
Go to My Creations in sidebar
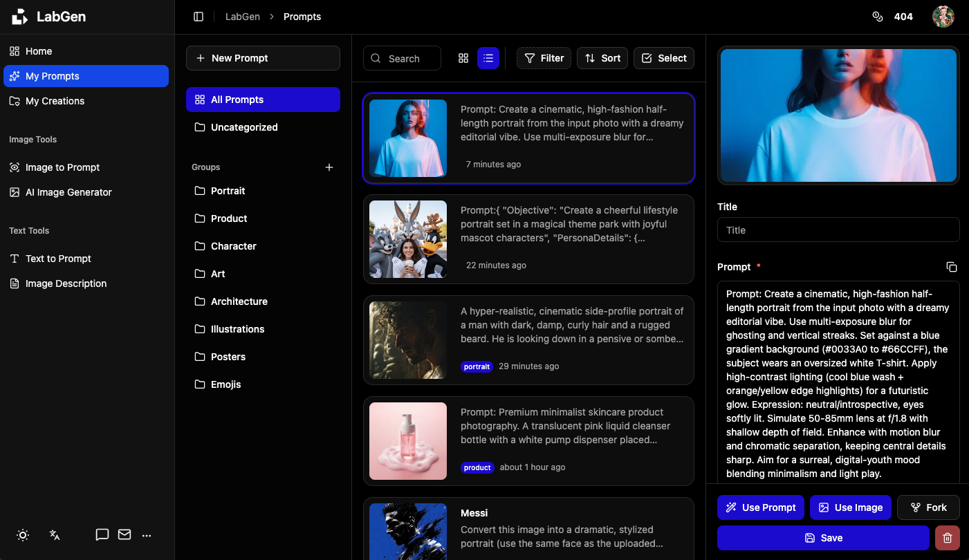pos(55,101)
